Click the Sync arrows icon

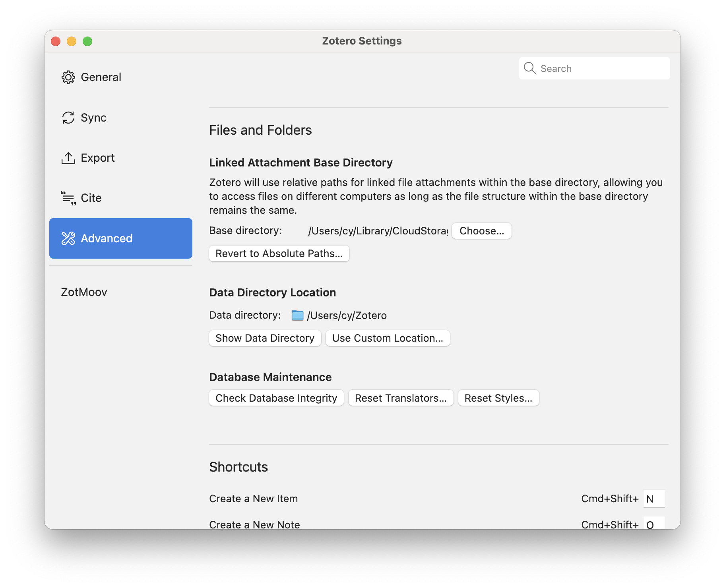[68, 118]
